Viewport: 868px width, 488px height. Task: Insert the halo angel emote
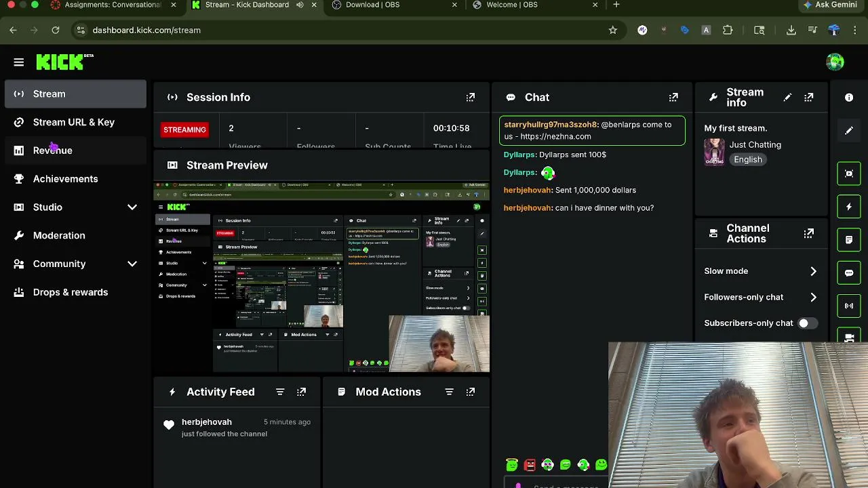pyautogui.click(x=512, y=465)
